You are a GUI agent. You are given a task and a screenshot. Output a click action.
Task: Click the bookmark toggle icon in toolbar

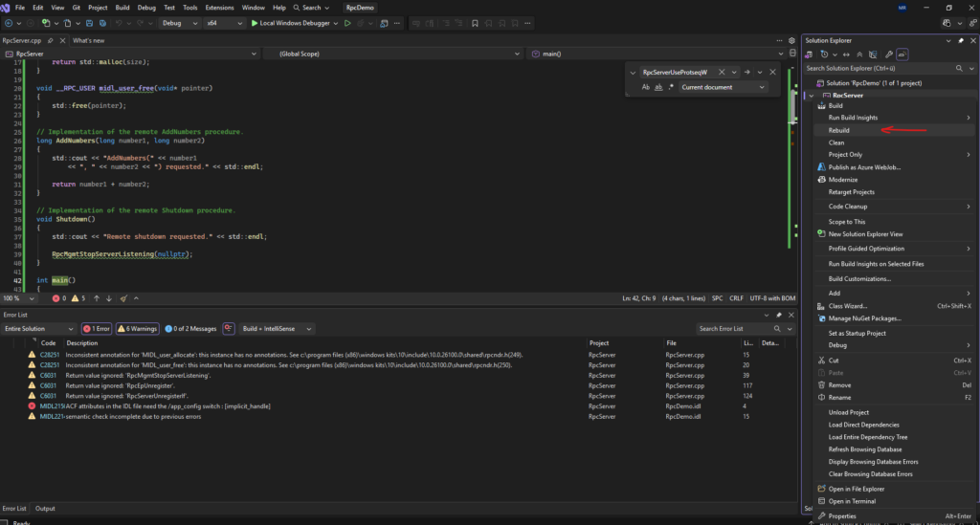[x=475, y=23]
